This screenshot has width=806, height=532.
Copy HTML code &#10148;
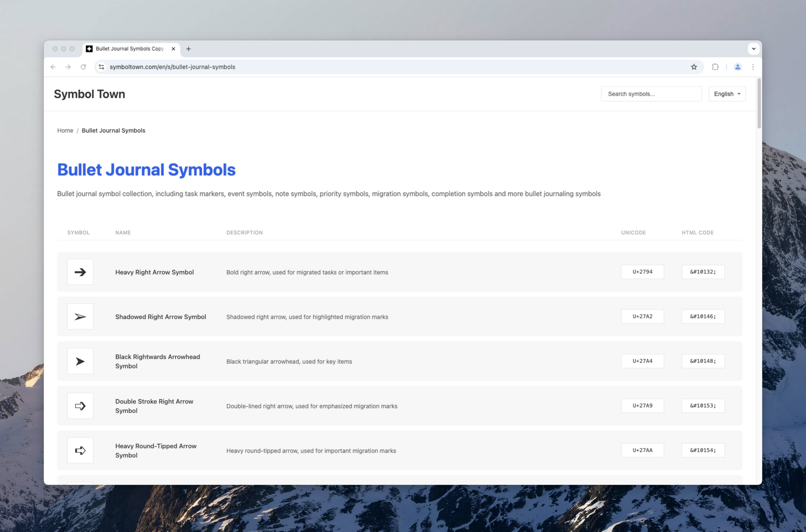703,361
